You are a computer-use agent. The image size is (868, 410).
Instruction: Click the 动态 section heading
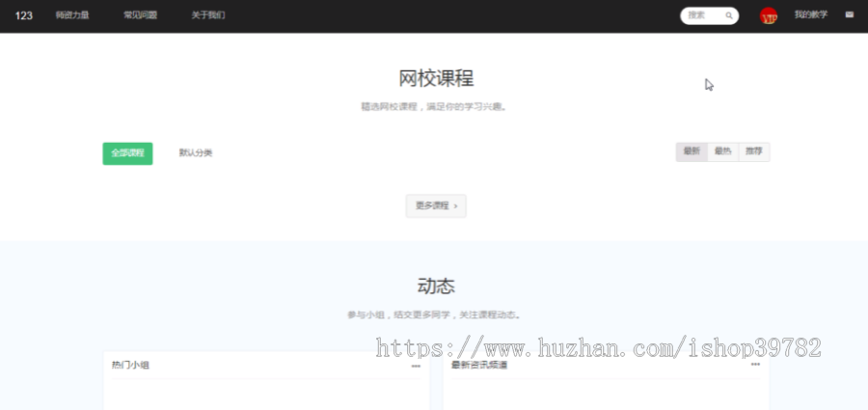tap(436, 287)
